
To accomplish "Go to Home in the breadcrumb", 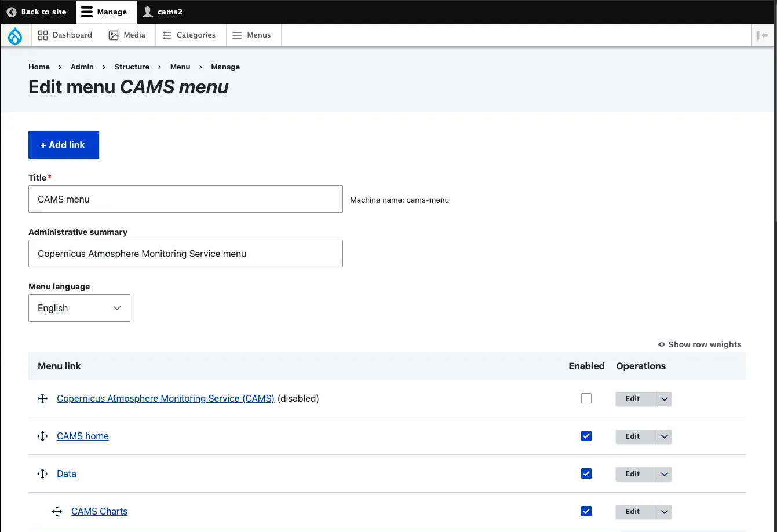I will [39, 67].
